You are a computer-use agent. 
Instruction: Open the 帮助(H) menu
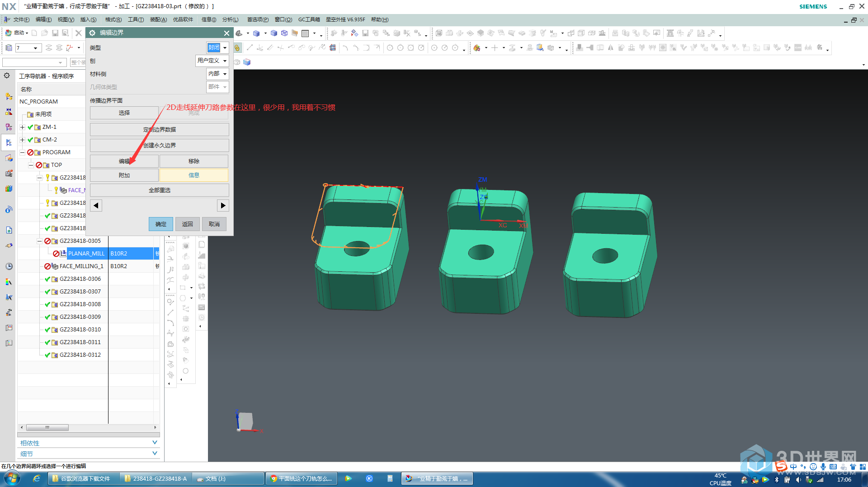380,19
